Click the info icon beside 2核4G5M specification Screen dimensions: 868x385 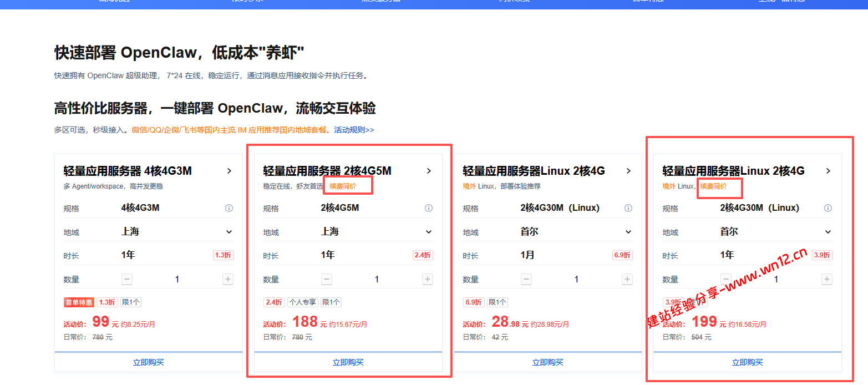(428, 208)
